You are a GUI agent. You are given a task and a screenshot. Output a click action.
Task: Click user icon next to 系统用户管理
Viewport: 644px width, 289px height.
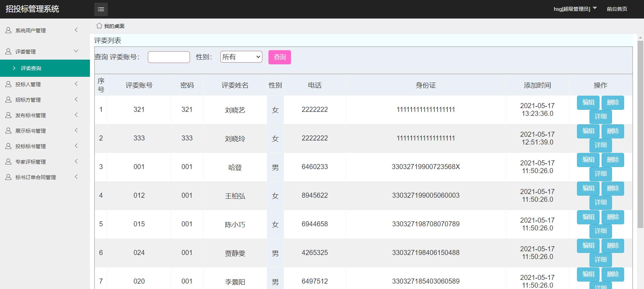click(8, 30)
